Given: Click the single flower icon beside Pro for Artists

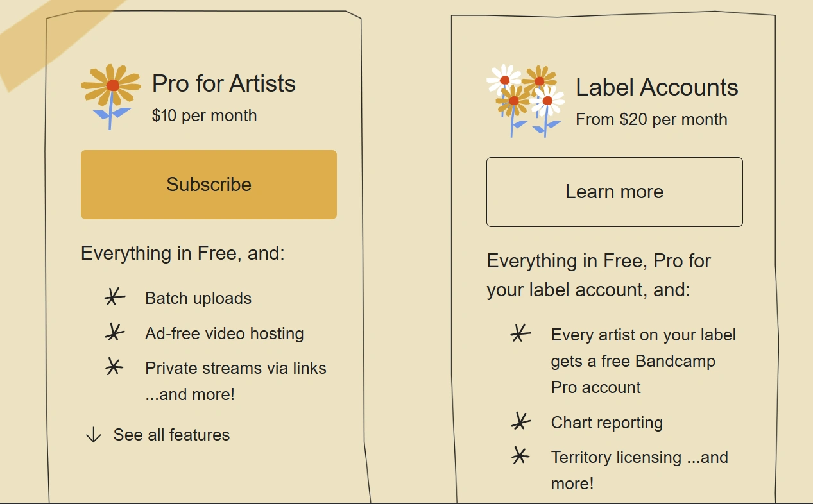Looking at the screenshot, I should tap(110, 96).
